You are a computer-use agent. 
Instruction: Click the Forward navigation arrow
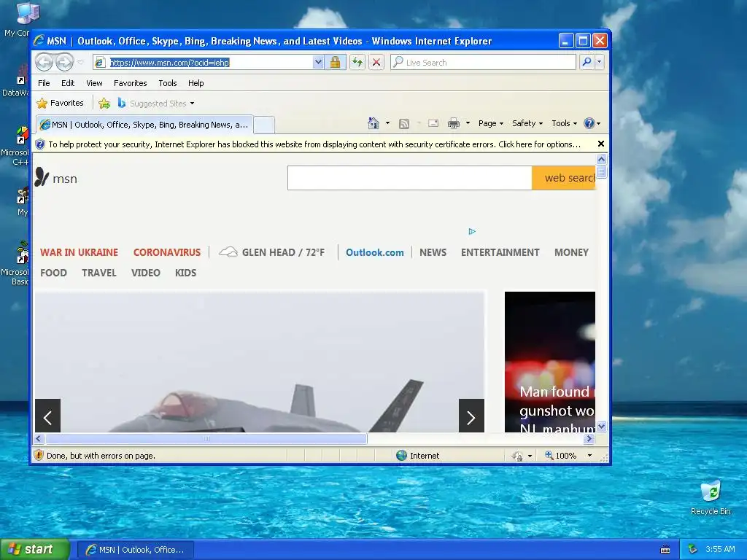tap(64, 62)
